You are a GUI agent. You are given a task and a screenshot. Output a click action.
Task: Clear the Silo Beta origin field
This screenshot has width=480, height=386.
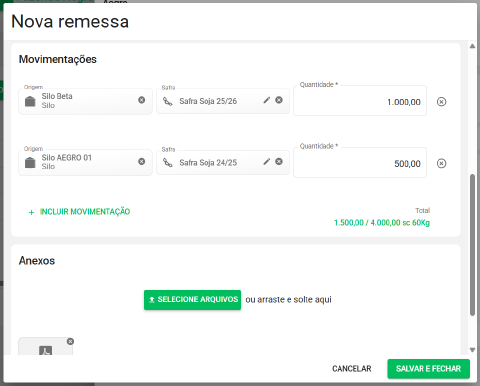tap(142, 100)
